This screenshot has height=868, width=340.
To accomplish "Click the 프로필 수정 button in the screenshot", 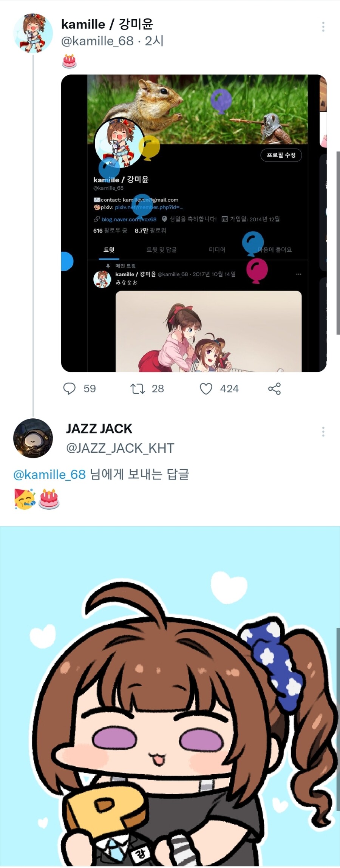I will click(281, 155).
